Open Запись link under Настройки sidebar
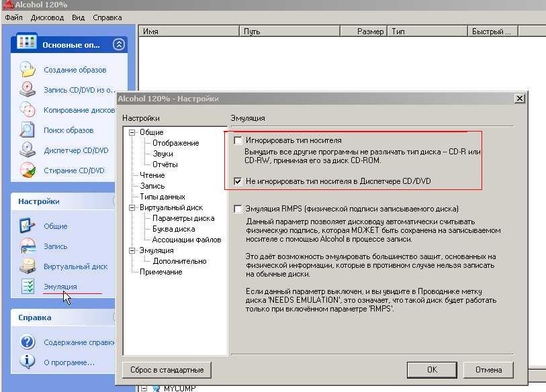 [55, 246]
